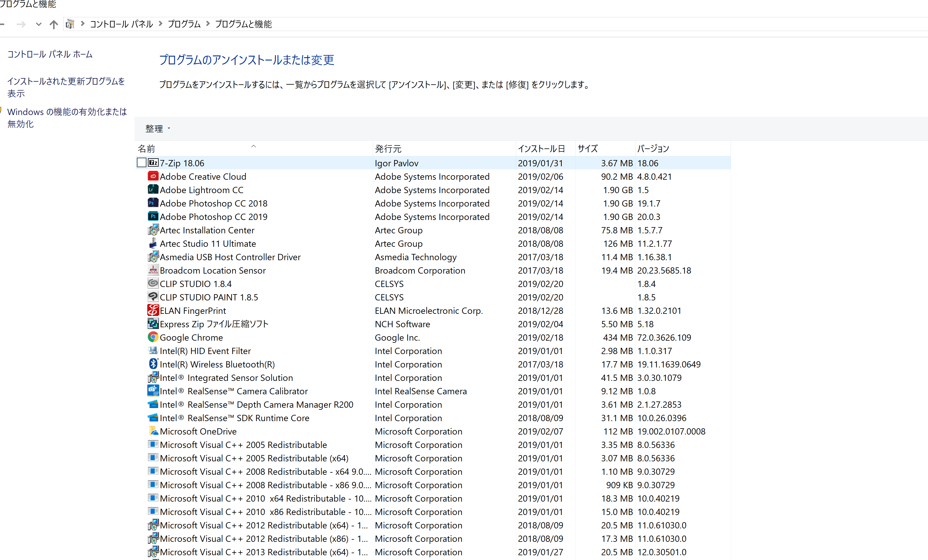
Task: Sort the list by 名前 column
Action: [254, 149]
